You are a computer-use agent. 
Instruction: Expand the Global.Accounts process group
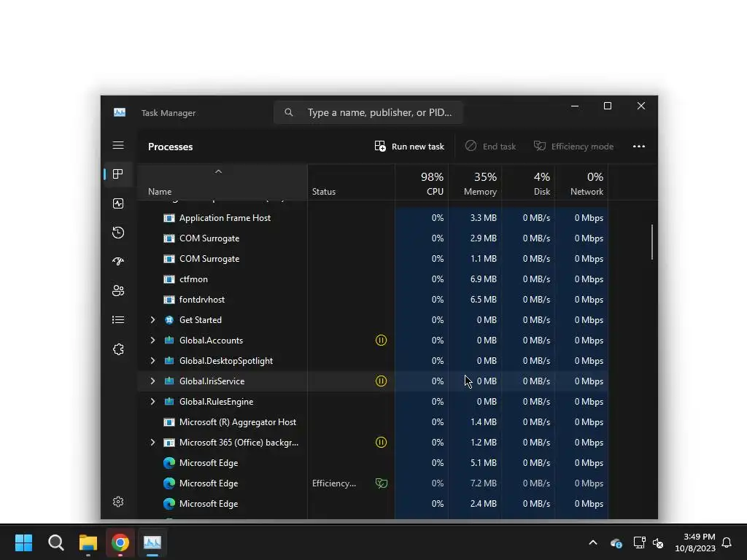pyautogui.click(x=152, y=340)
